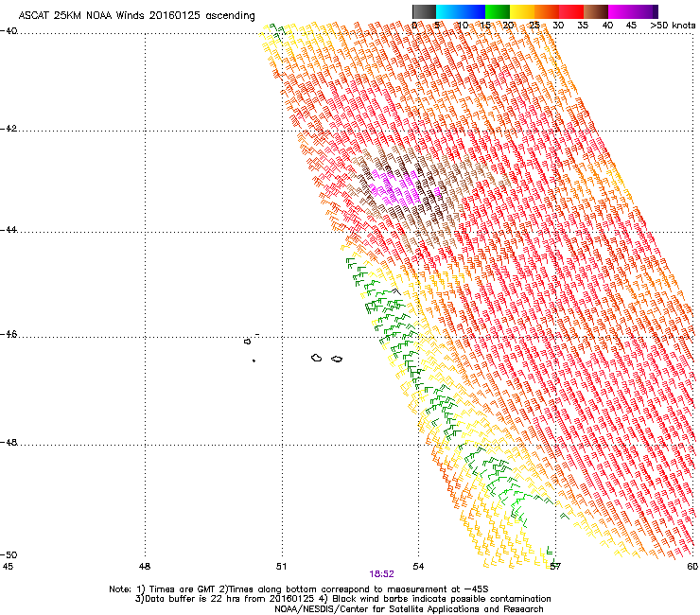This screenshot has height=615, width=700.
Task: Click the 'NOAA/NESDIS/Center for Satellite Applications' credit
Action: tap(378, 609)
